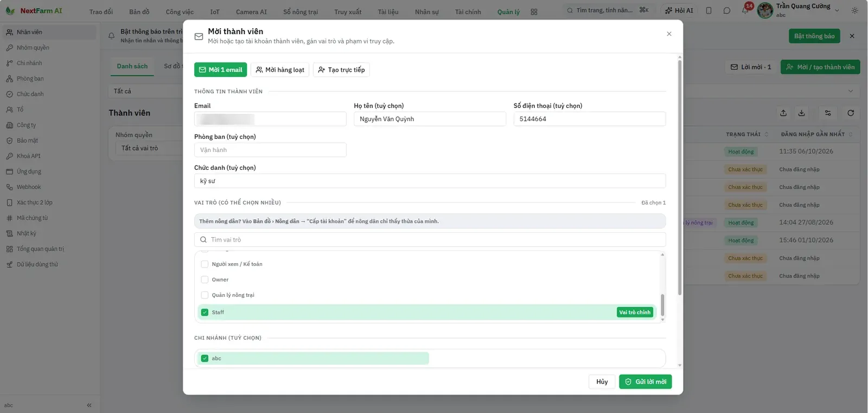The image size is (868, 413).
Task: Switch to the Mời hàng loạt tab
Action: pyautogui.click(x=280, y=69)
